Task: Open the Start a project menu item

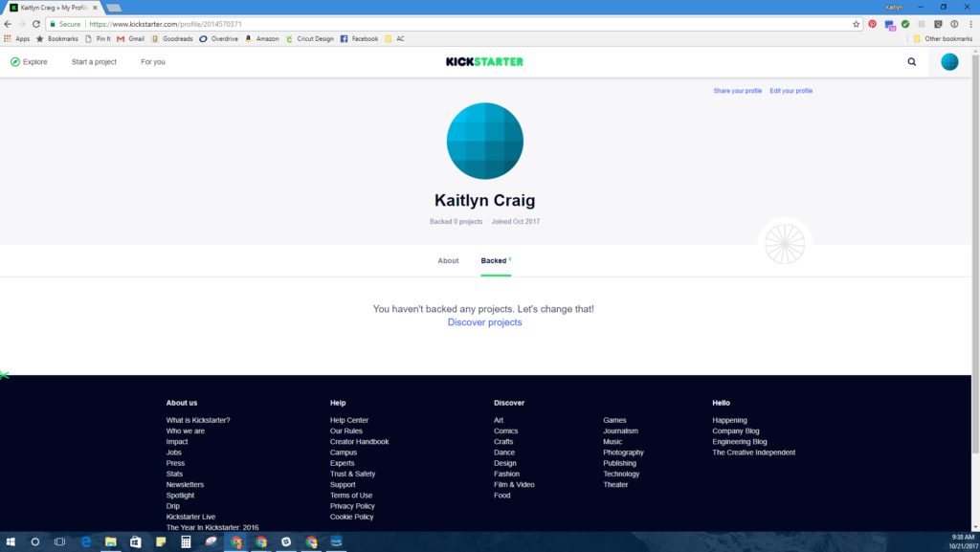Action: (94, 62)
